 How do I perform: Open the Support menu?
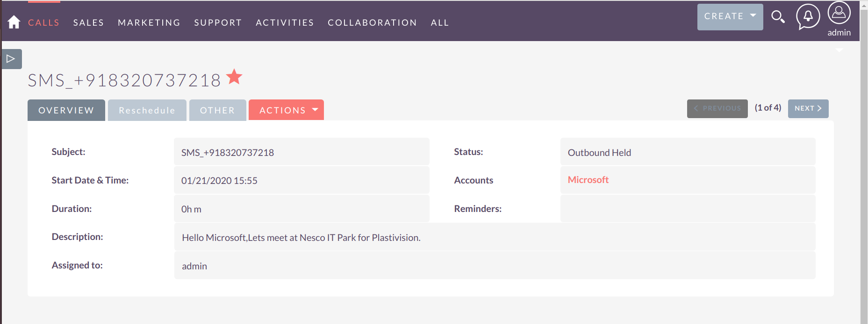click(218, 22)
